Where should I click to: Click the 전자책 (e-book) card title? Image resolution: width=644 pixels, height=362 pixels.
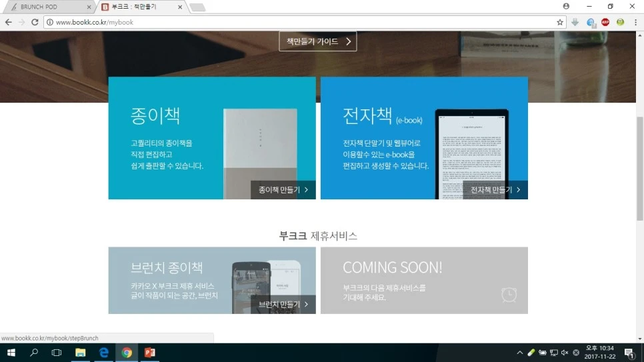coord(383,116)
